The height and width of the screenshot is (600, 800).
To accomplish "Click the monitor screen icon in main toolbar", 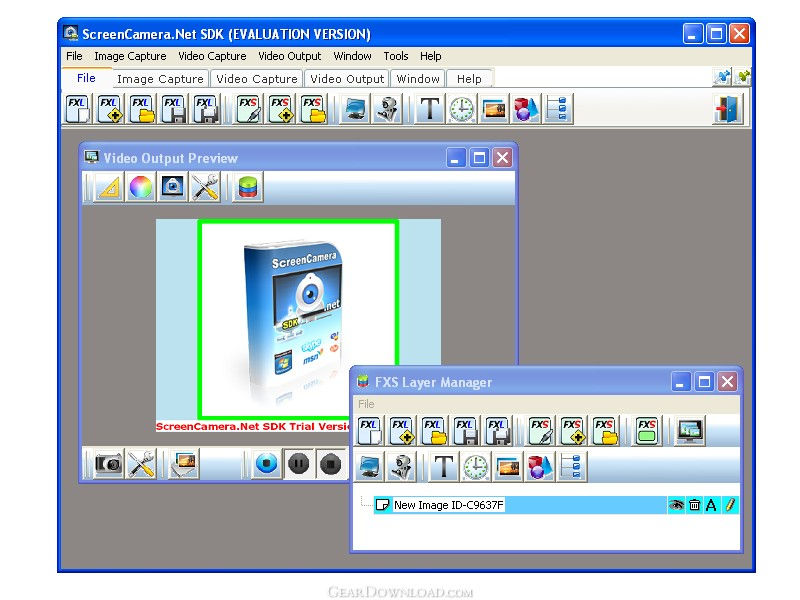I will 356,109.
